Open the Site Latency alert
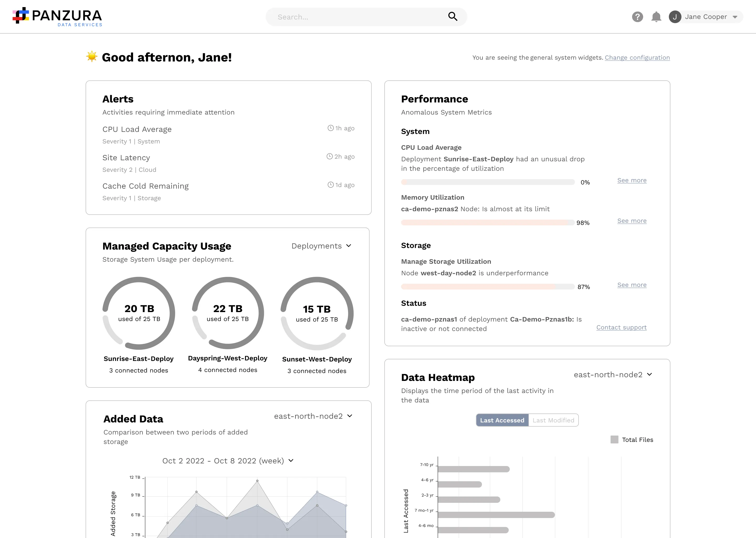This screenshot has width=756, height=538. point(228,163)
